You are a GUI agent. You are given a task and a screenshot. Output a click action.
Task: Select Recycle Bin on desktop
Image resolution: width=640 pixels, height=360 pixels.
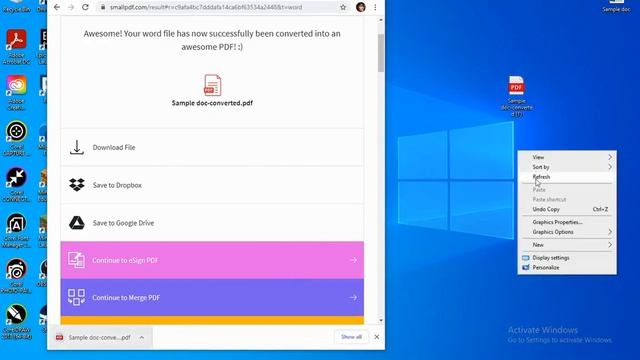tap(16, 7)
